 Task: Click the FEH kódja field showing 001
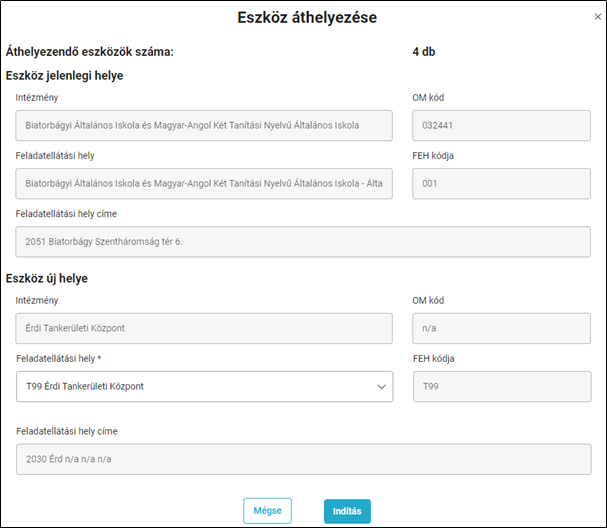point(501,183)
